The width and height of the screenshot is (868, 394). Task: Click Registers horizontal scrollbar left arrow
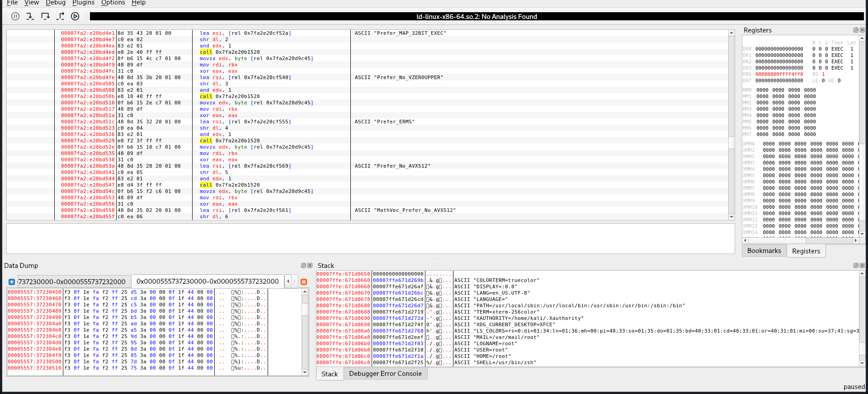[745, 241]
